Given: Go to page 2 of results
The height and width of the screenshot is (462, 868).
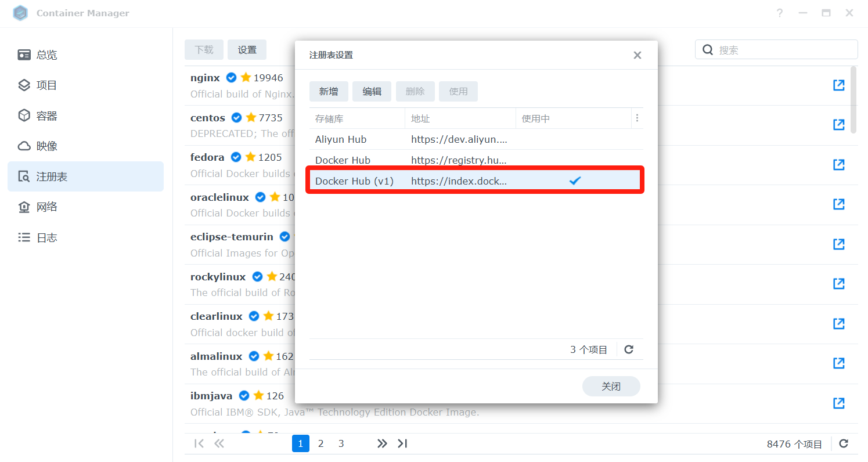Looking at the screenshot, I should point(320,443).
